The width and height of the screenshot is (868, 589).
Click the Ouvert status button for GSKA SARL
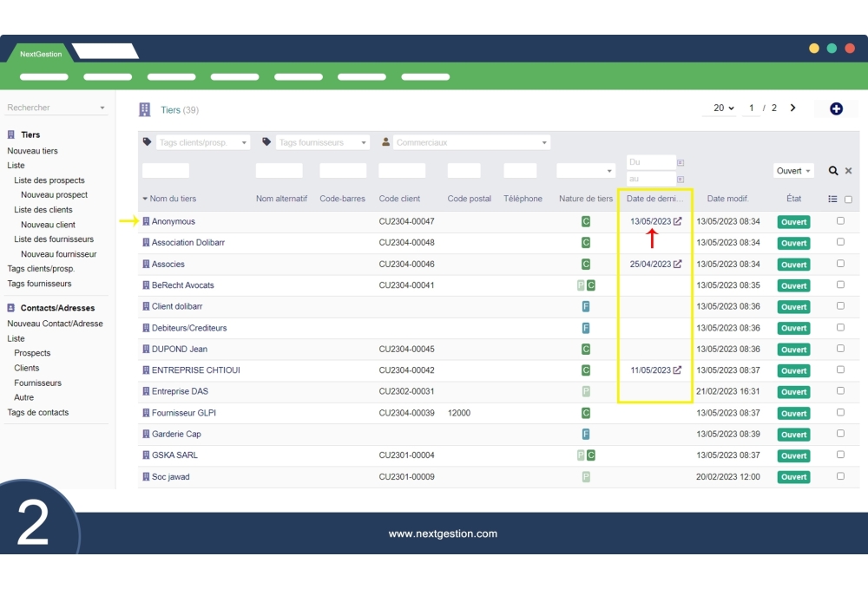coord(793,455)
